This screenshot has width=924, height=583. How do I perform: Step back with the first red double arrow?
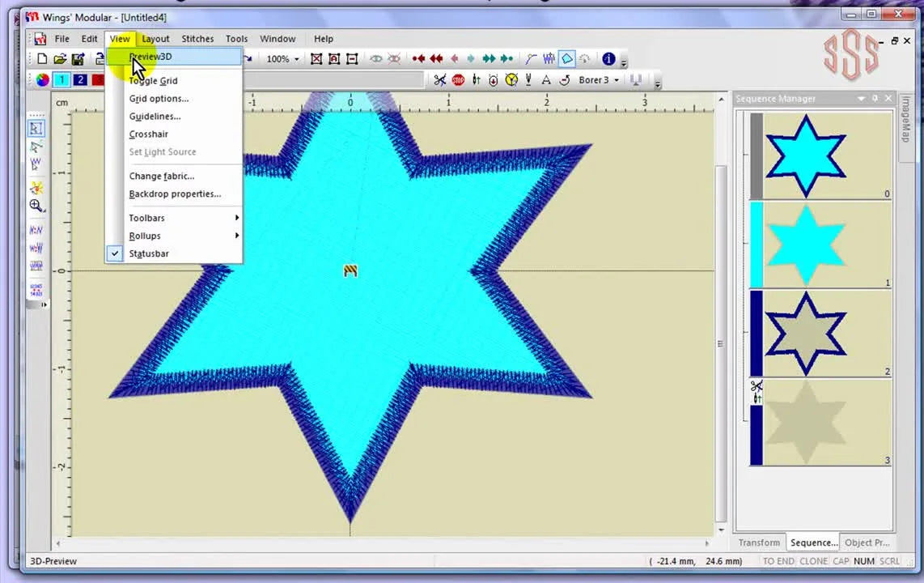(x=418, y=59)
